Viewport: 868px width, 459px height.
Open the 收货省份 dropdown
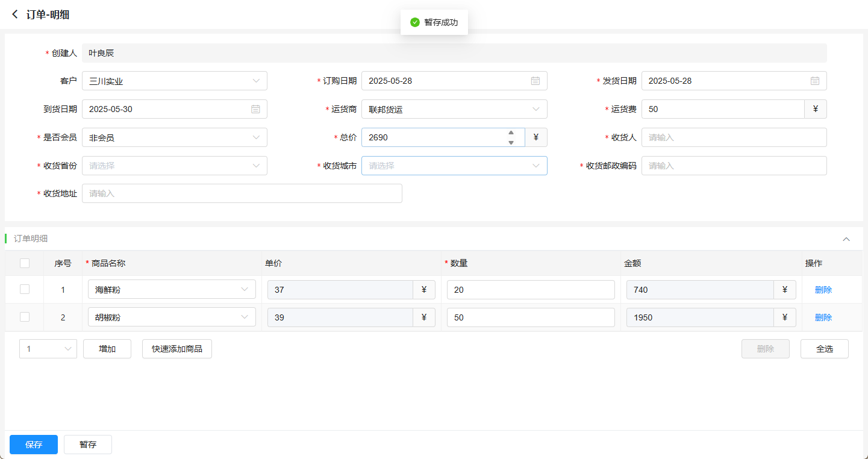pyautogui.click(x=174, y=166)
